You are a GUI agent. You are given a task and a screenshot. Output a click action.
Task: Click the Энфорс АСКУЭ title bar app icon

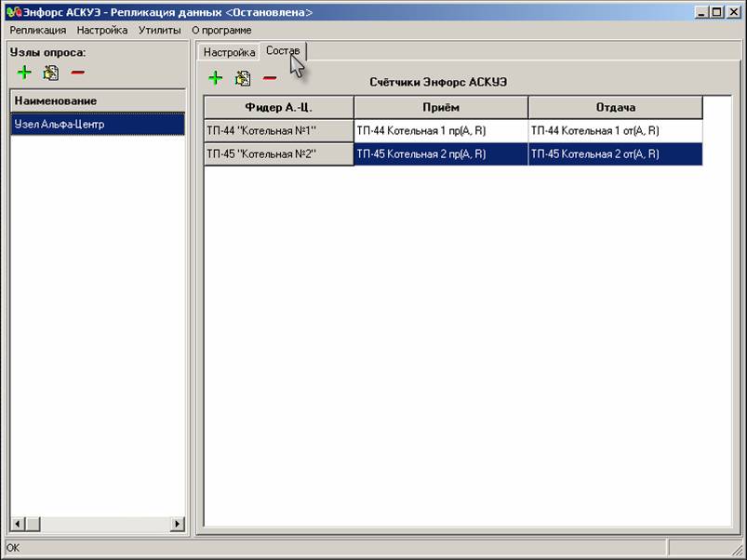click(x=14, y=12)
